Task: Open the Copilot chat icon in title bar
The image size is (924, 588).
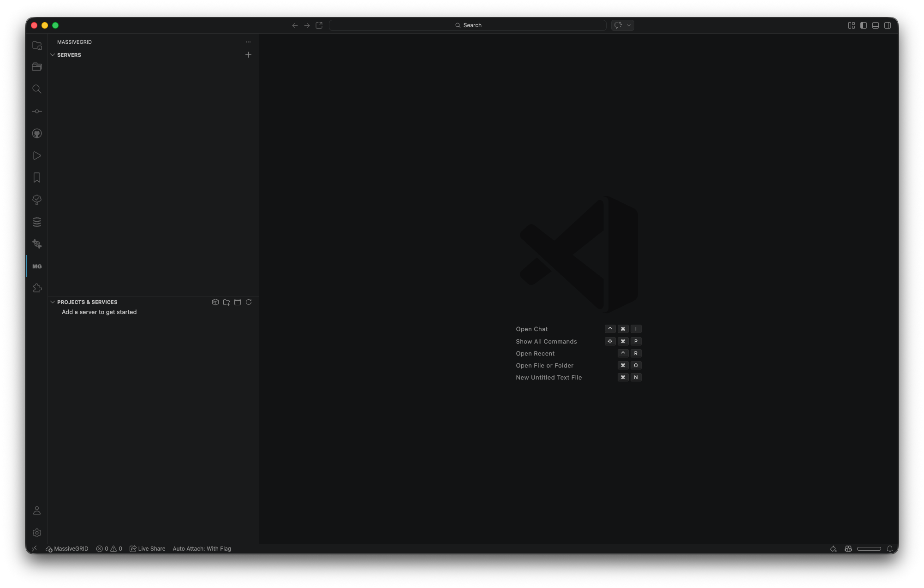Action: (618, 25)
